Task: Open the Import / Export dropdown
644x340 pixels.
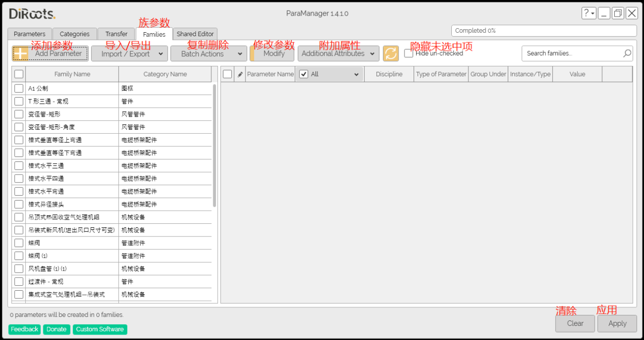Action: [x=129, y=53]
